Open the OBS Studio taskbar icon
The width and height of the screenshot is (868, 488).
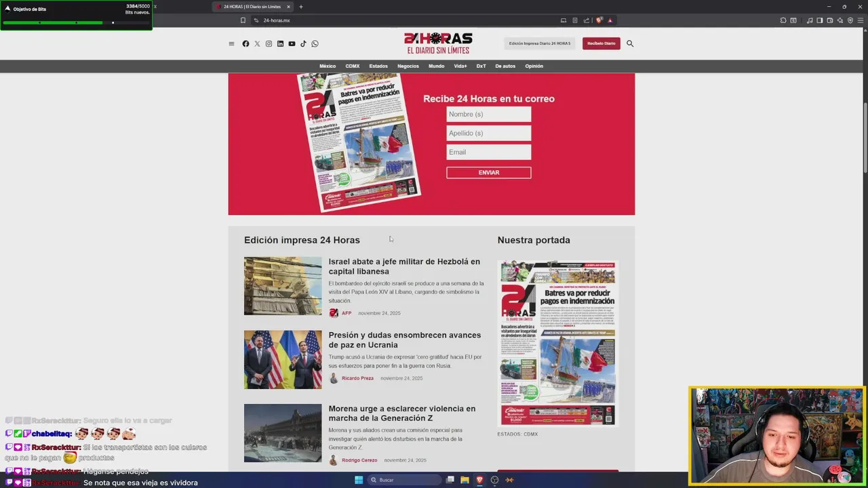494,480
